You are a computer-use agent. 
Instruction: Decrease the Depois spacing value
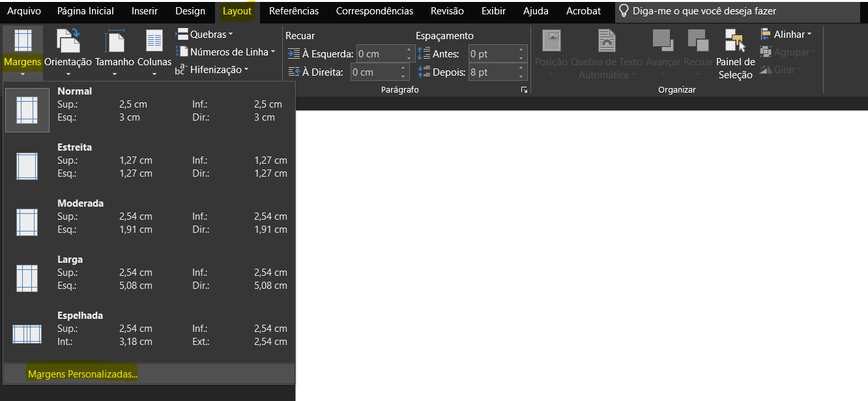(x=521, y=76)
